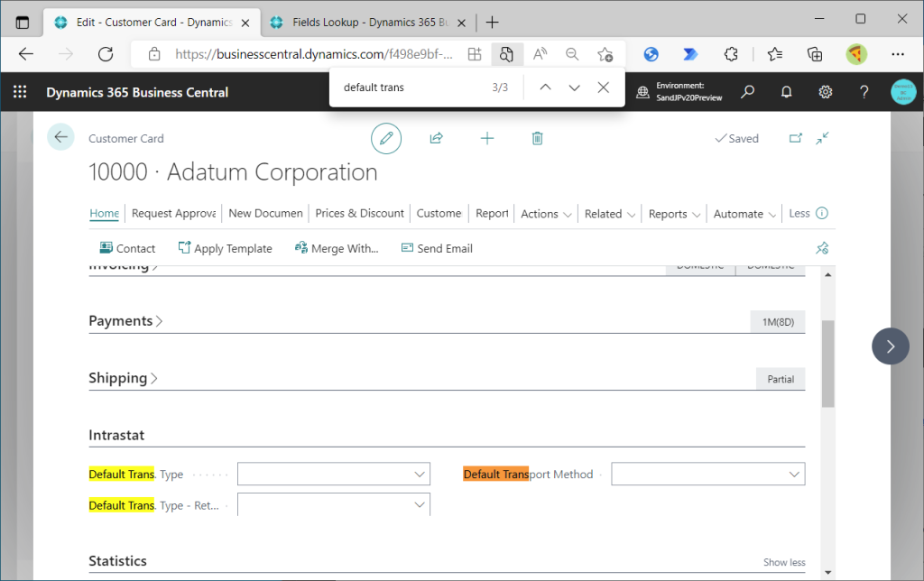The width and height of the screenshot is (924, 581).
Task: Expand the Reports menu
Action: pos(674,213)
